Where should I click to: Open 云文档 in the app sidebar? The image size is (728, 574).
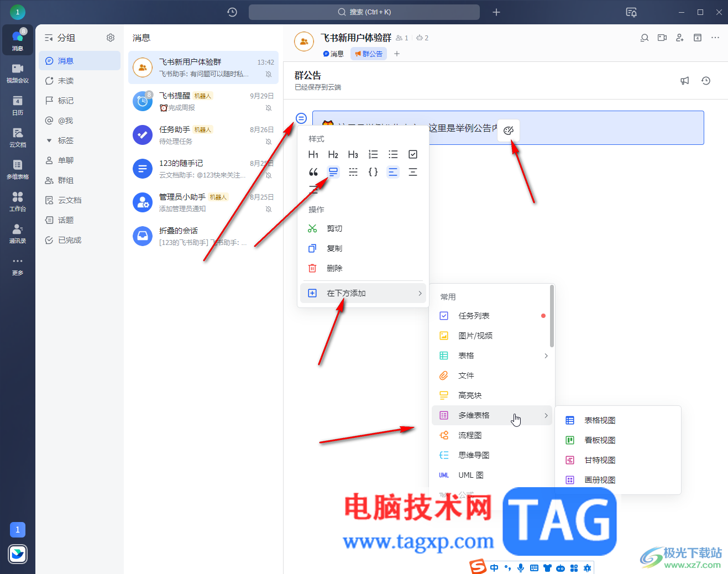click(18, 137)
